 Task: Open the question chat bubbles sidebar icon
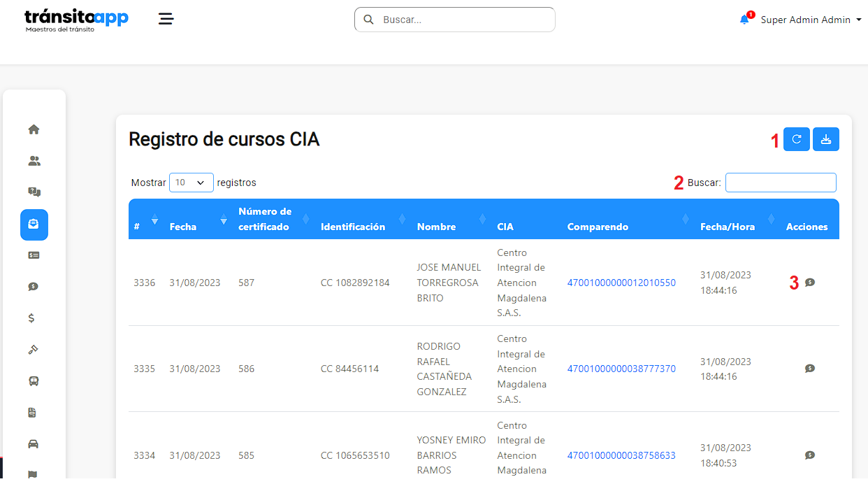pyautogui.click(x=34, y=192)
